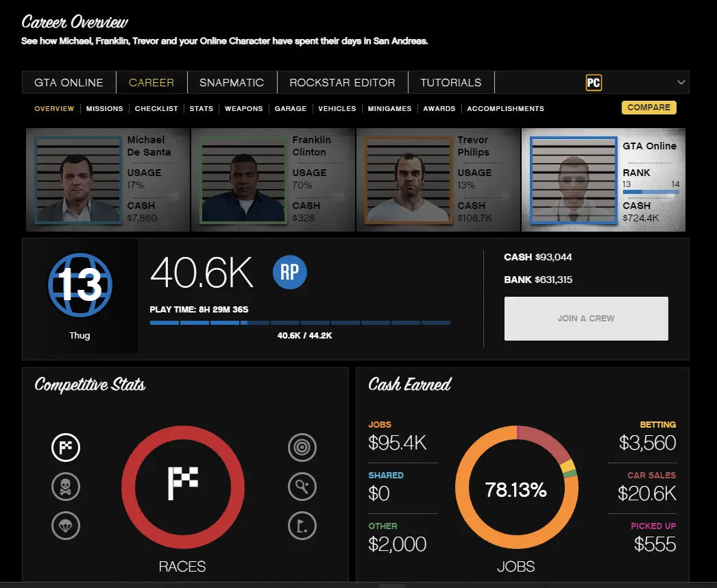This screenshot has width=717, height=588.
Task: Select the Deathmatch skull stat icon
Action: pyautogui.click(x=66, y=487)
